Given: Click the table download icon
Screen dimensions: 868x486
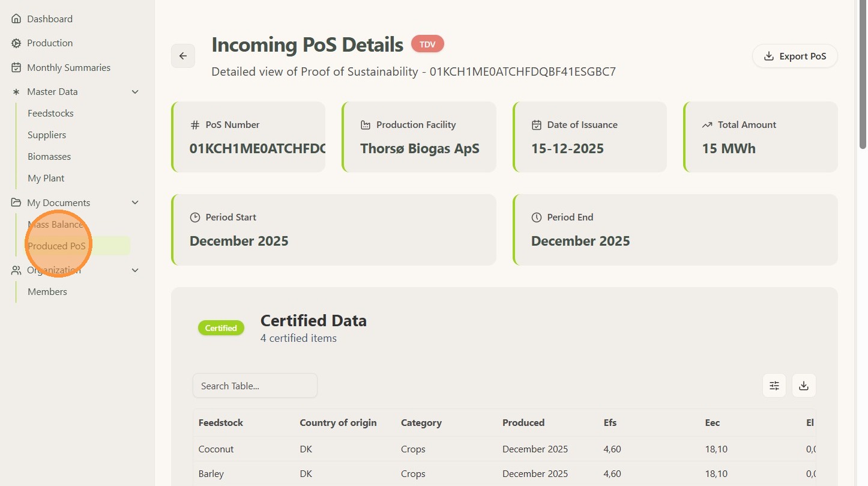Looking at the screenshot, I should point(804,386).
